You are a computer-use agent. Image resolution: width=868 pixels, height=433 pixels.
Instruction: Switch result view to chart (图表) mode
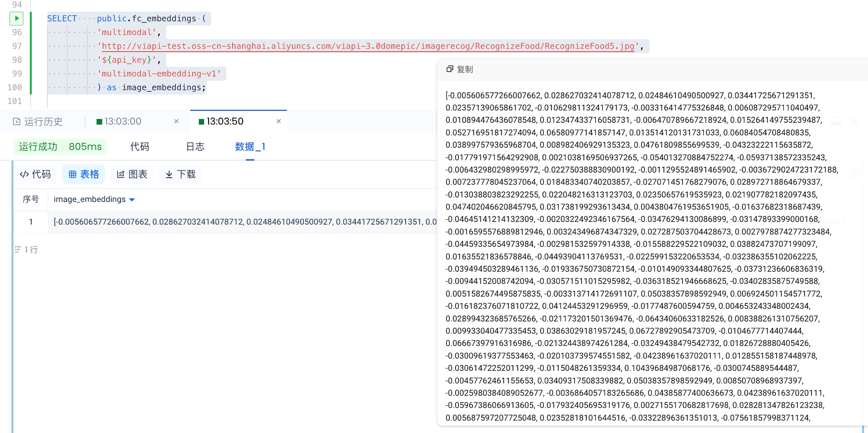132,174
